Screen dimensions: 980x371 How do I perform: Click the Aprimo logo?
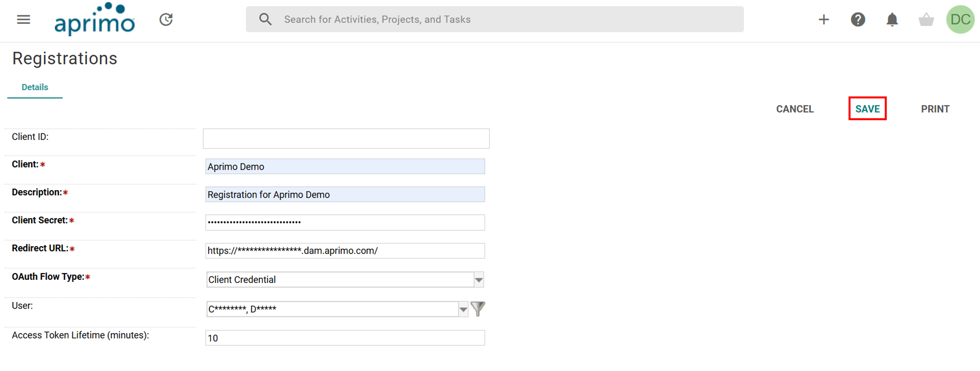[x=95, y=19]
